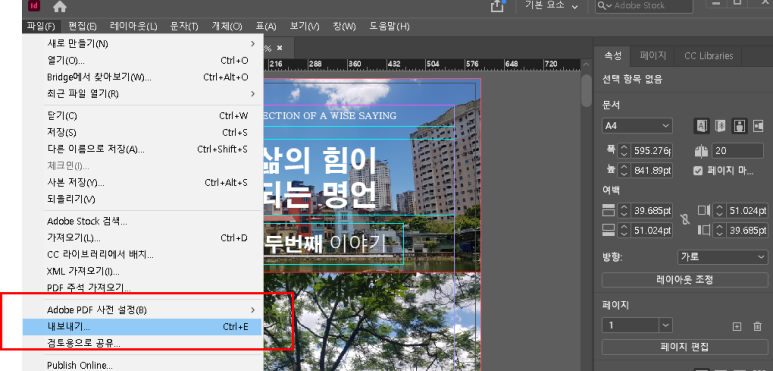Close the open document tab

point(280,48)
